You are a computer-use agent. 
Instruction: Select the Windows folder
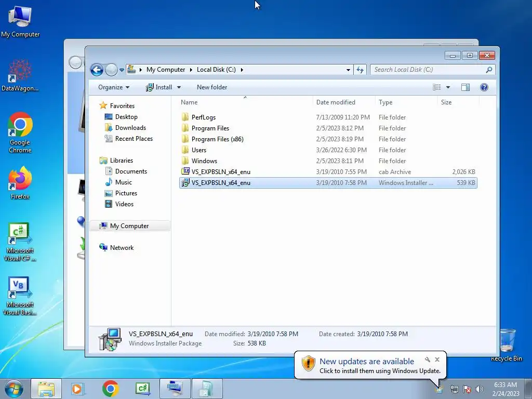pos(328,161)
